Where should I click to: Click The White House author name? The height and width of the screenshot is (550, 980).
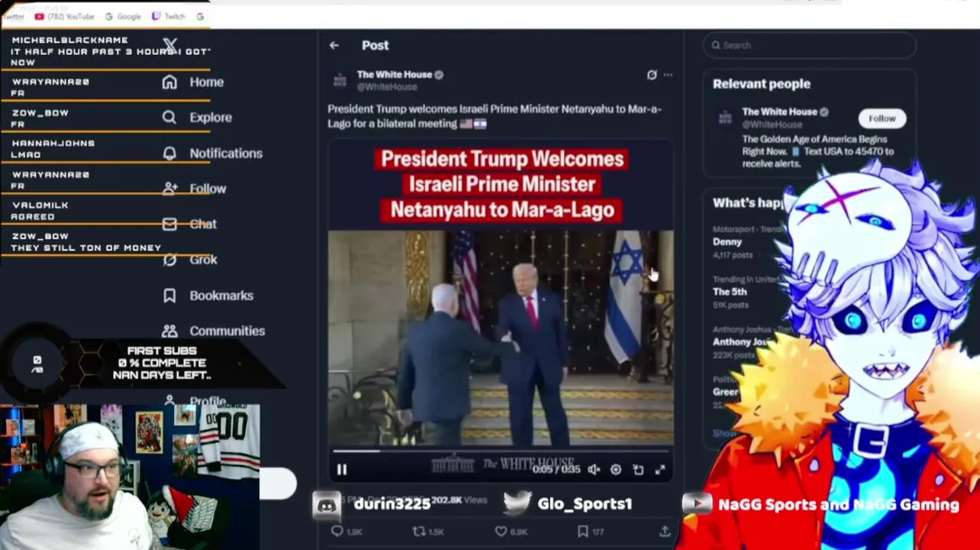pyautogui.click(x=394, y=74)
